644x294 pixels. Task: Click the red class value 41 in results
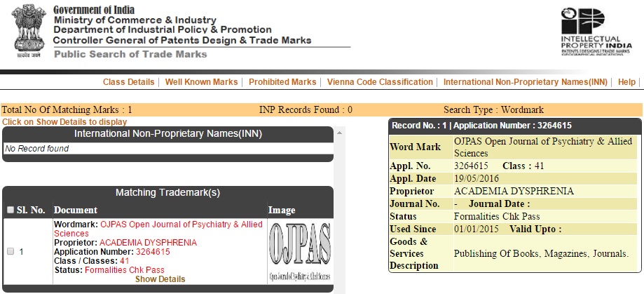tap(125, 261)
